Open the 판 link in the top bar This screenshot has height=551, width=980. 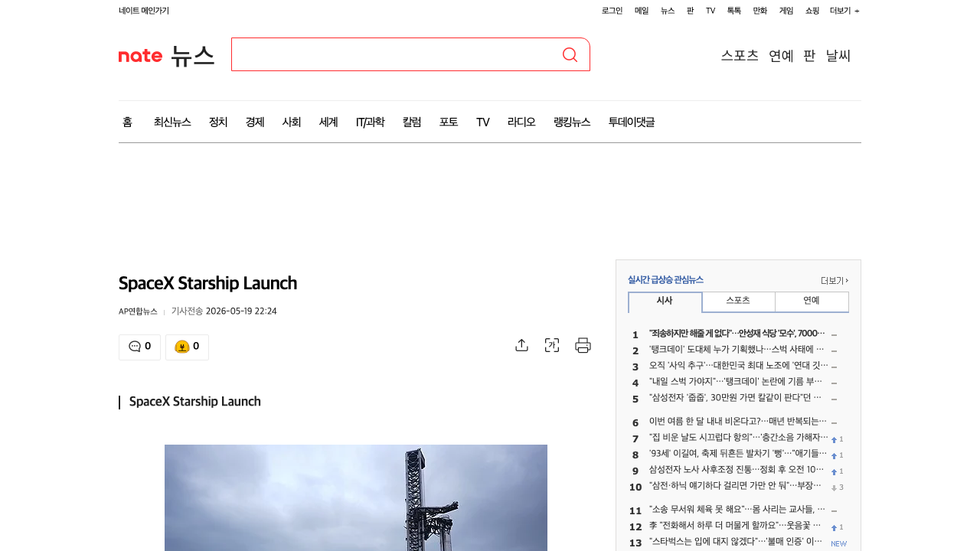point(690,11)
